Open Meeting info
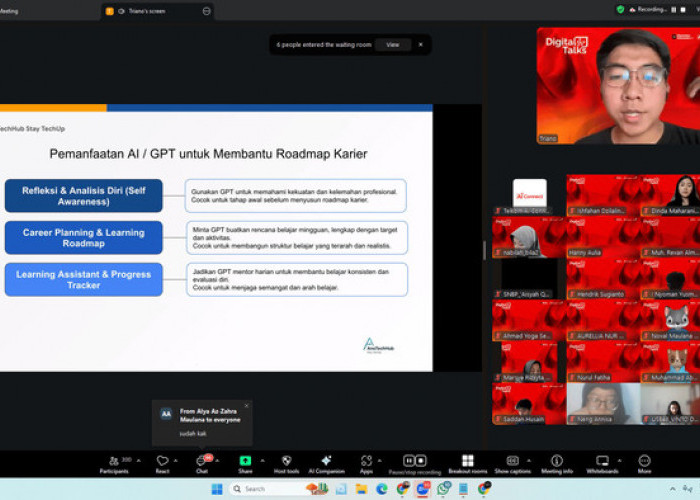Viewport: 700px width, 500px height. [x=557, y=461]
